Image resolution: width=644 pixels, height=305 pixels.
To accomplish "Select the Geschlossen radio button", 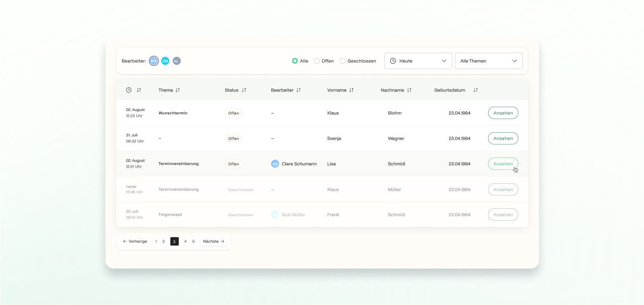I will [343, 61].
